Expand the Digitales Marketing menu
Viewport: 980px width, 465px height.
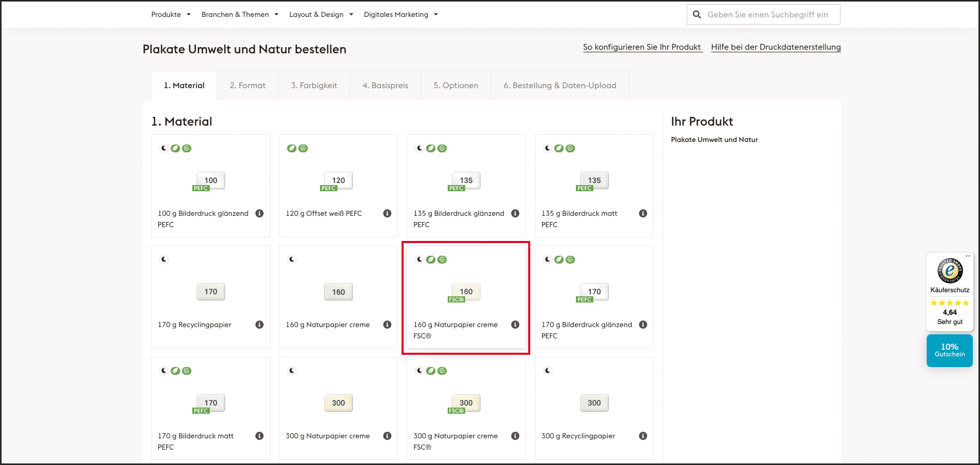(401, 14)
